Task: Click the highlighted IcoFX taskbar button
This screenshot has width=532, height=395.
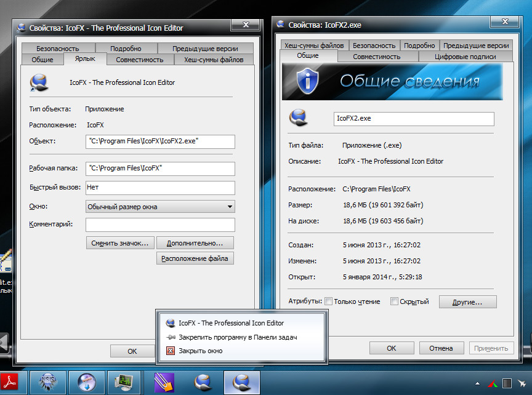Action: 241,383
